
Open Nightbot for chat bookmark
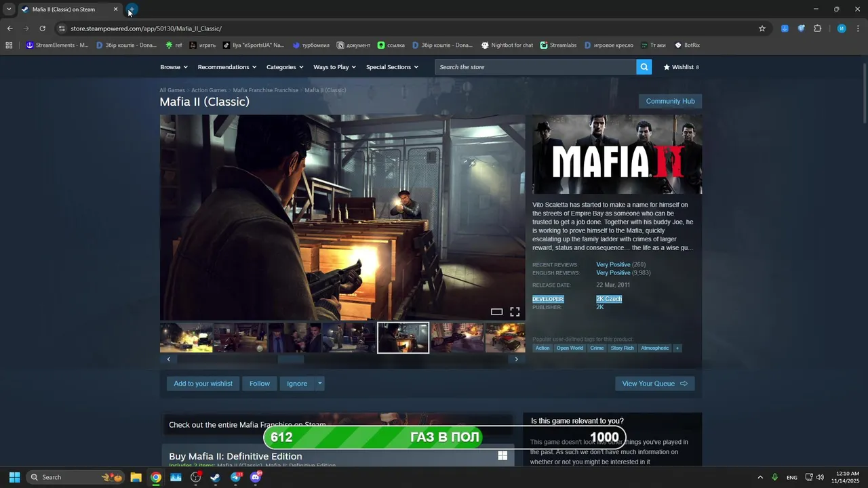tap(507, 45)
